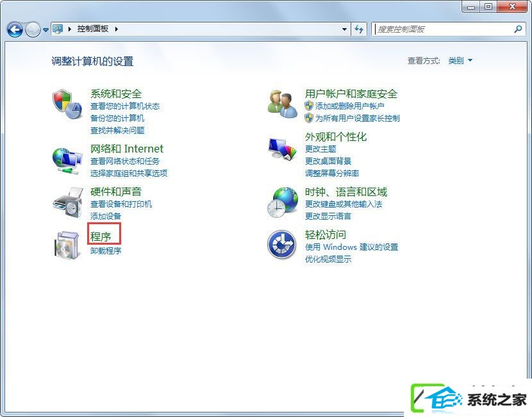Close the Control Panel window
The height and width of the screenshot is (417, 532).
512,6
